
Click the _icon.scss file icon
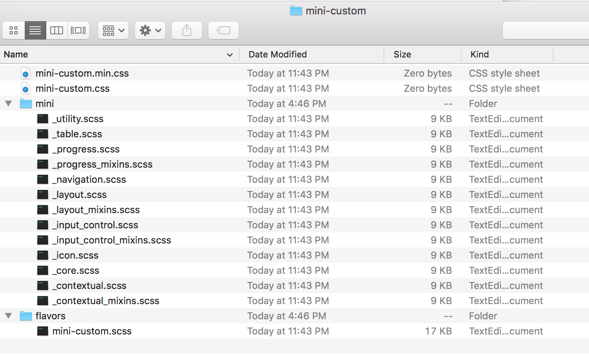(43, 255)
